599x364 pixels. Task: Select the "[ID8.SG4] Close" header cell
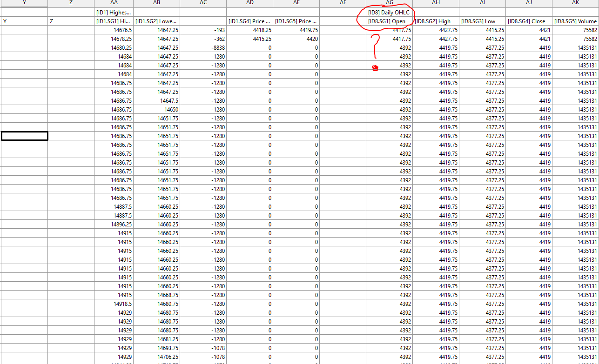click(x=529, y=21)
